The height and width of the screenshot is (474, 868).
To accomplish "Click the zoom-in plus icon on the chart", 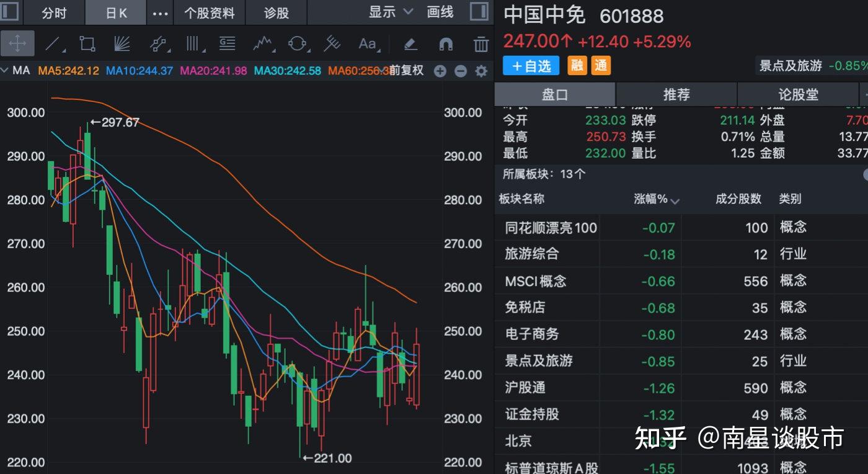I will click(440, 71).
